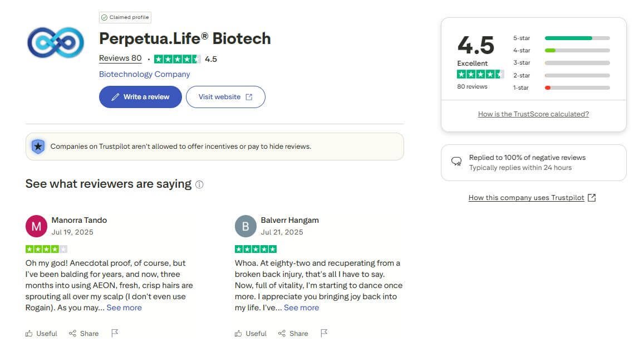
Task: Click the Write a review button
Action: tap(140, 97)
